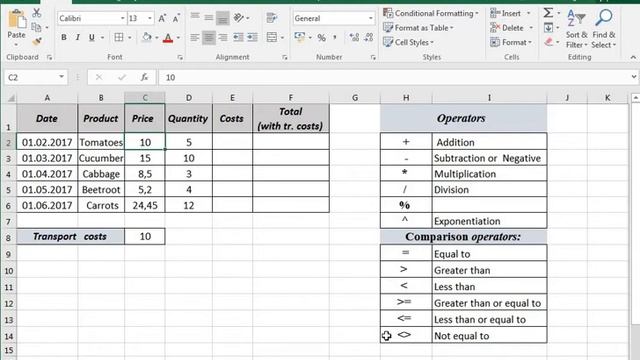Align cell text to the right
Image resolution: width=640 pixels, height=360 pixels.
tap(223, 38)
